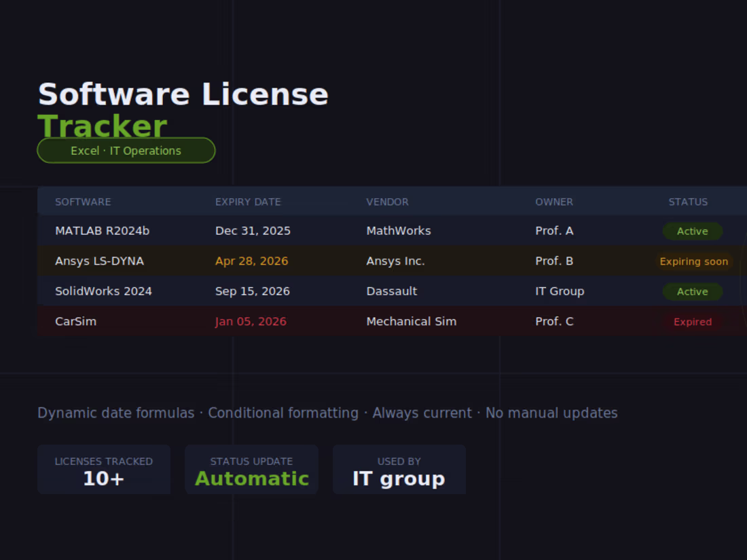Click the Jan 05, 2026 expiry date
Viewport: 747px width, 560px height.
(251, 322)
